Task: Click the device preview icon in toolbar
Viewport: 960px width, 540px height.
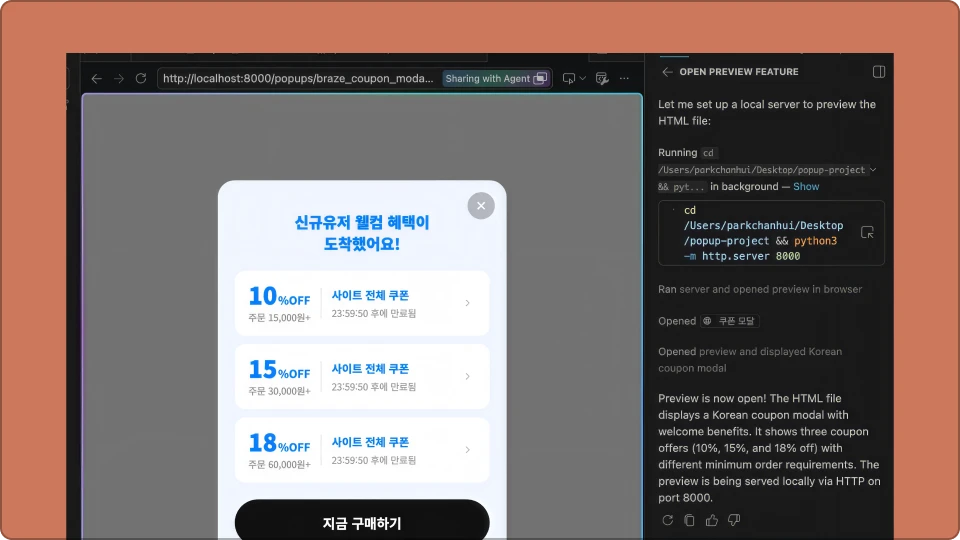Action: pos(569,78)
